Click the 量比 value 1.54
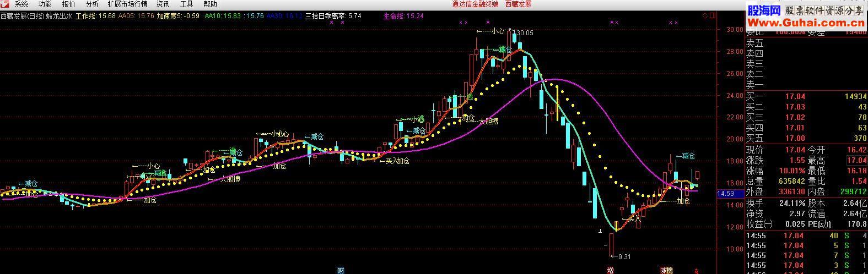The height and width of the screenshot is (274, 868). pos(859,181)
